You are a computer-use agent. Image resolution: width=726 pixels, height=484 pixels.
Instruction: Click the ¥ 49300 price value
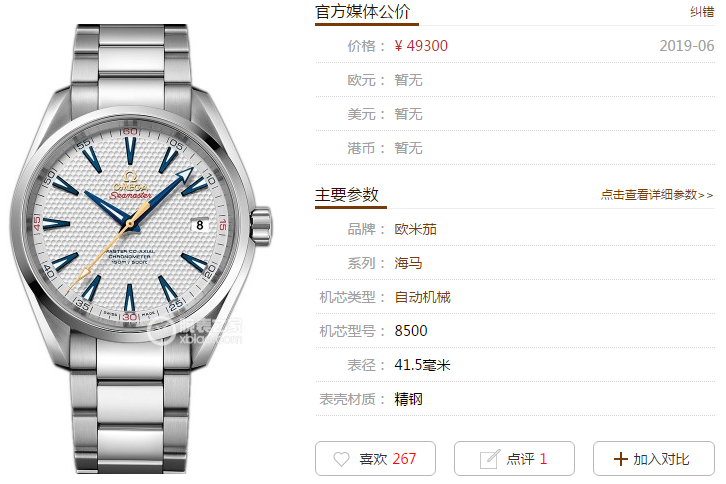tap(421, 46)
